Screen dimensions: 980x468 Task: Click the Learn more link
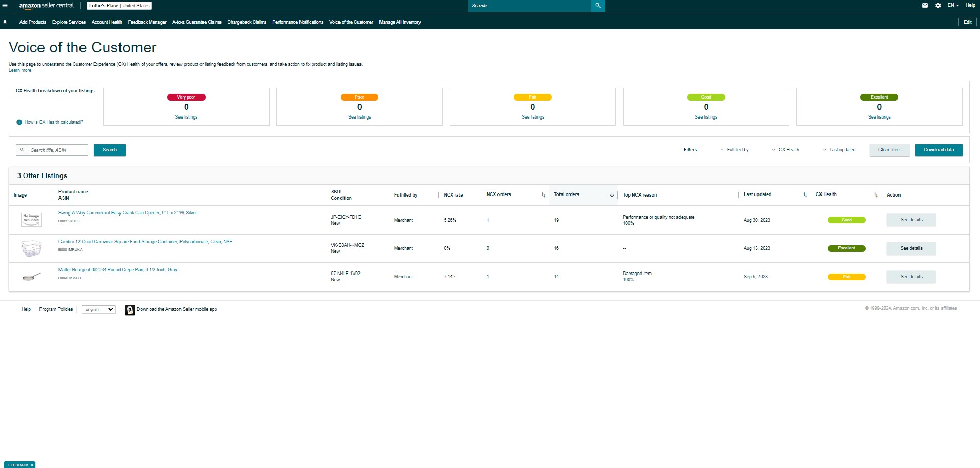(x=20, y=70)
